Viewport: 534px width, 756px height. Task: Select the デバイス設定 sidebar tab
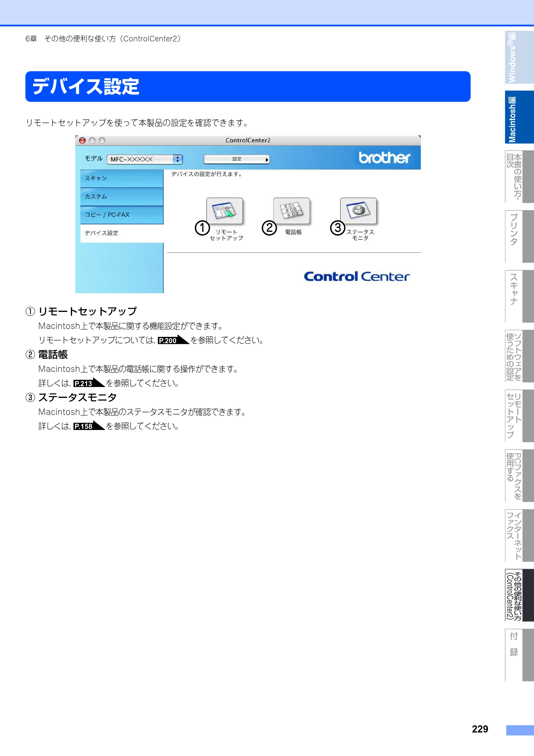[122, 233]
